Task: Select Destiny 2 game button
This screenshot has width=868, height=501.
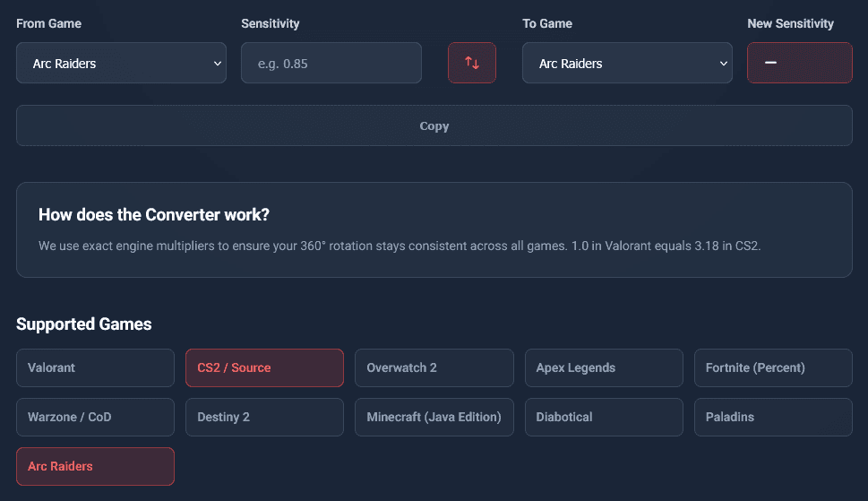Action: pos(264,417)
